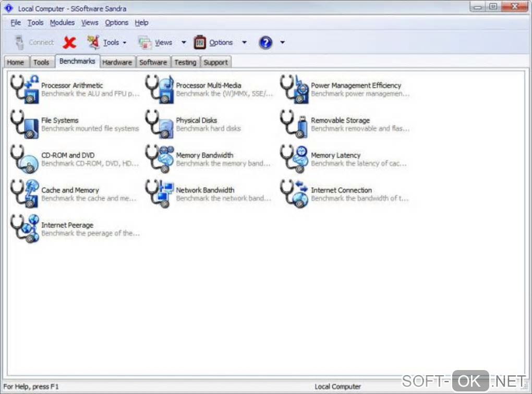Click the 'Benchmark hard disks' description
The width and height of the screenshot is (532, 394).
coord(208,129)
